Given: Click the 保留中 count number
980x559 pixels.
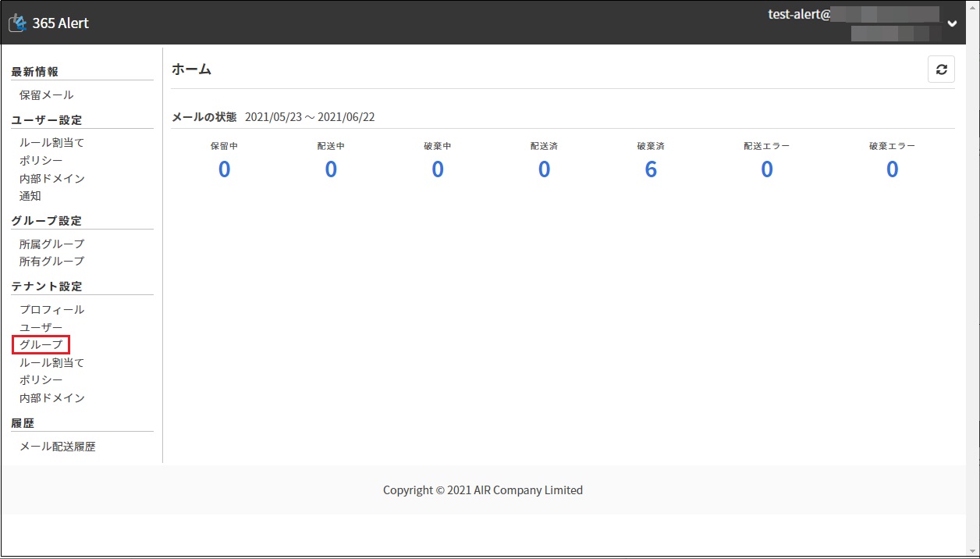Looking at the screenshot, I should (x=224, y=169).
